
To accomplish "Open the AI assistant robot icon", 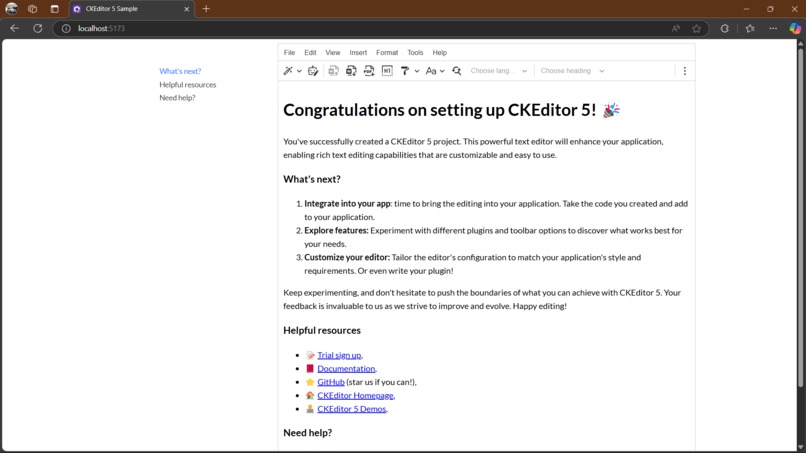I will coord(313,71).
